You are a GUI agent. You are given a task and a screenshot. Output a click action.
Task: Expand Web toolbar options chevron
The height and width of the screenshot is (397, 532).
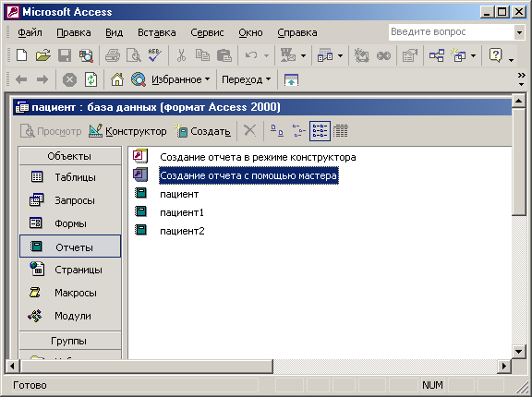point(521,79)
